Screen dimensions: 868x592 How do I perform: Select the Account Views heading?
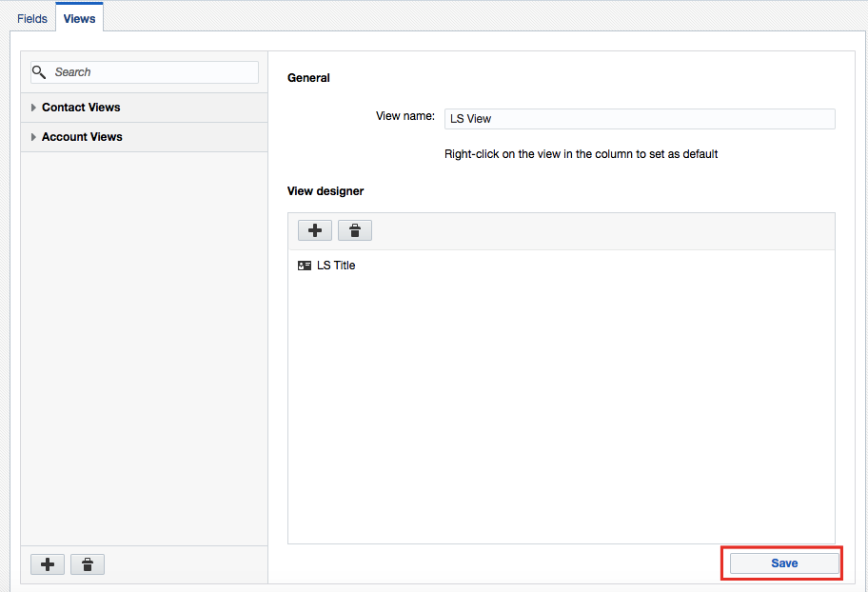click(x=82, y=137)
